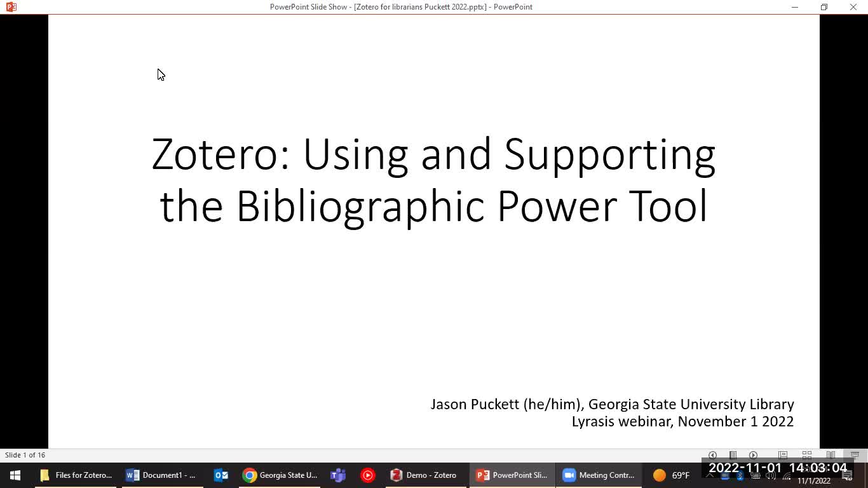Open the notification center icon
Image resolution: width=868 pixels, height=488 pixels.
click(x=847, y=475)
